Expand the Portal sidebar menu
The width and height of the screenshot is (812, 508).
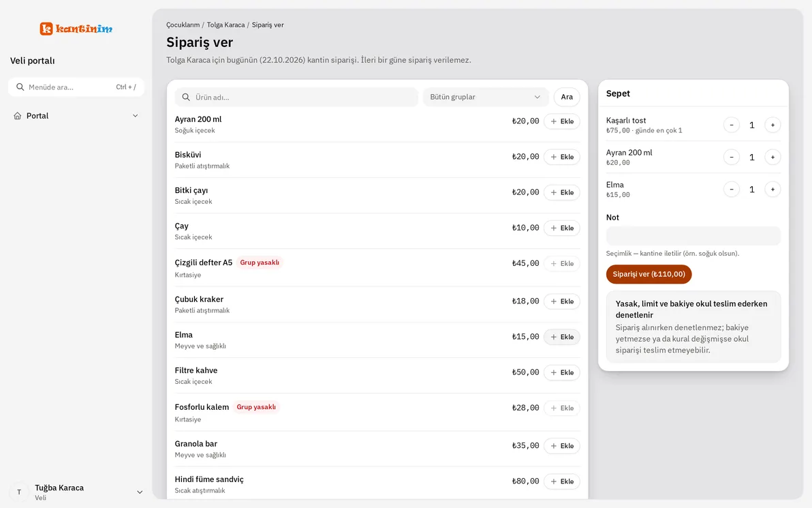point(76,116)
